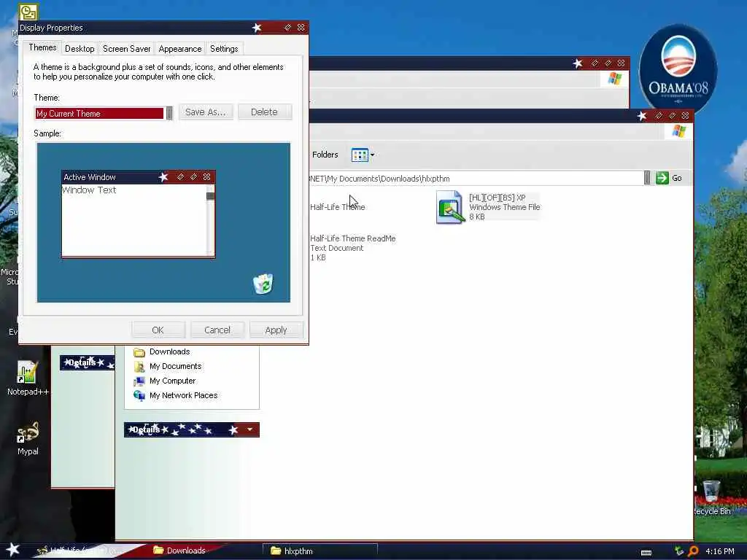Image resolution: width=747 pixels, height=560 pixels.
Task: Open My Documents in Other Places list
Action: coord(175,366)
